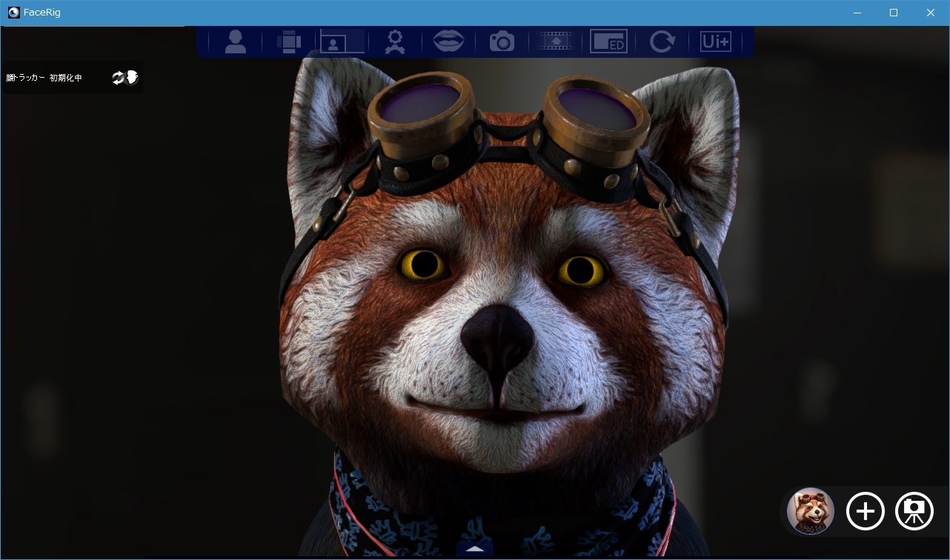Click the circular refresh arrow toolbar icon

click(662, 41)
